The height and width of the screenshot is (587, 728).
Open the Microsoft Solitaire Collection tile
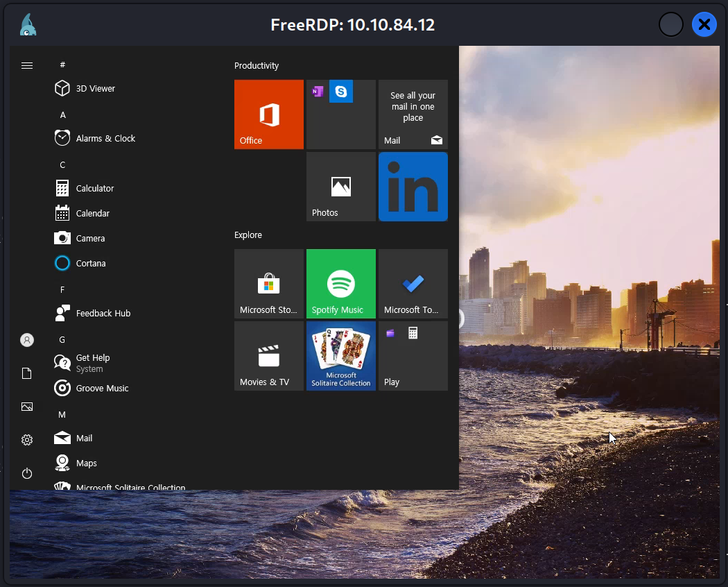(341, 356)
